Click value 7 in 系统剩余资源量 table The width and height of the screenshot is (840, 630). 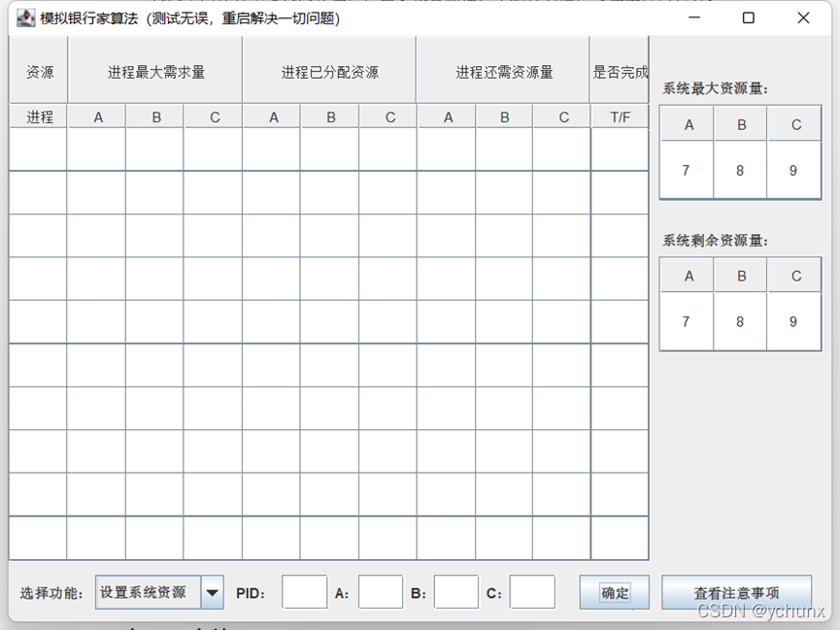tap(687, 321)
